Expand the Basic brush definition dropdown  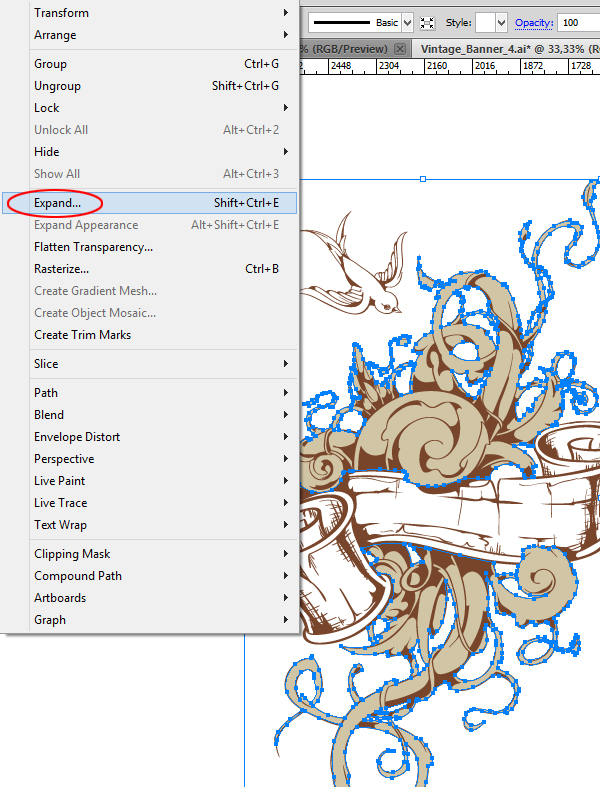pos(408,23)
